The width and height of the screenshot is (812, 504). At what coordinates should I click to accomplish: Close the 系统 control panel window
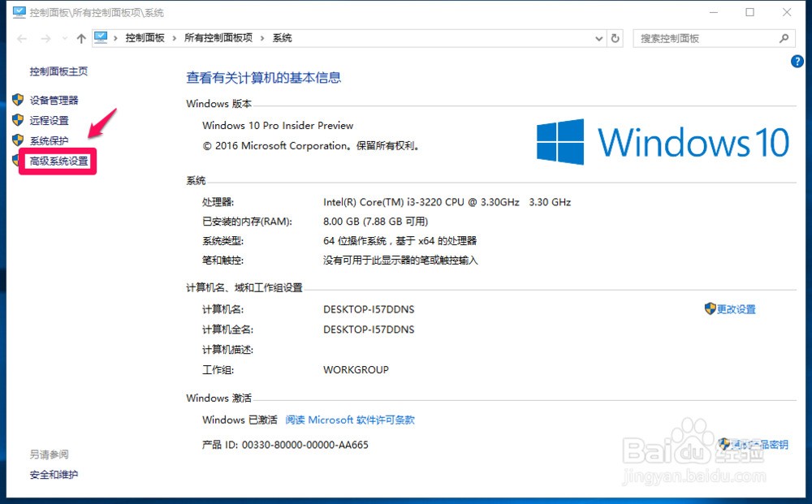787,12
